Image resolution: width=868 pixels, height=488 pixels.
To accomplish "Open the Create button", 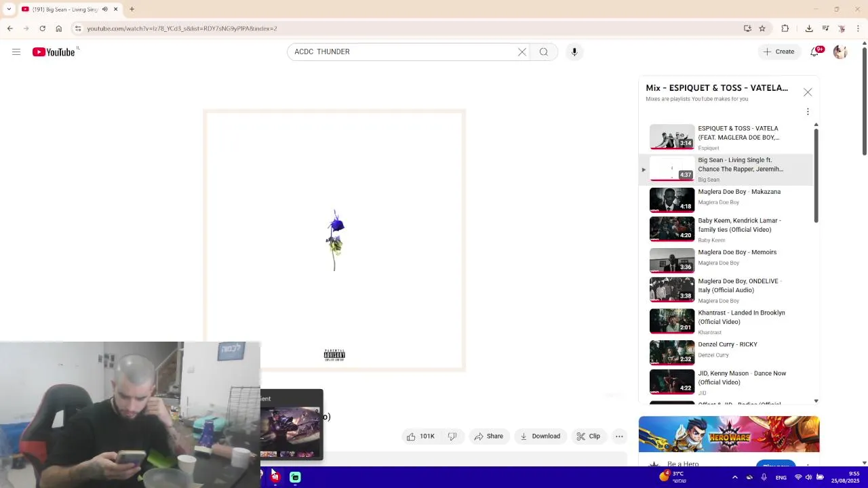I will coord(778,52).
